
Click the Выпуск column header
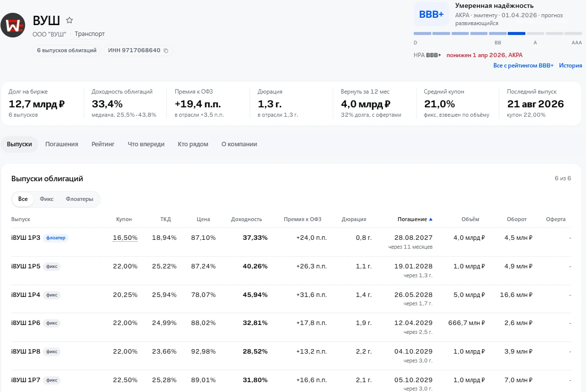[x=21, y=219]
